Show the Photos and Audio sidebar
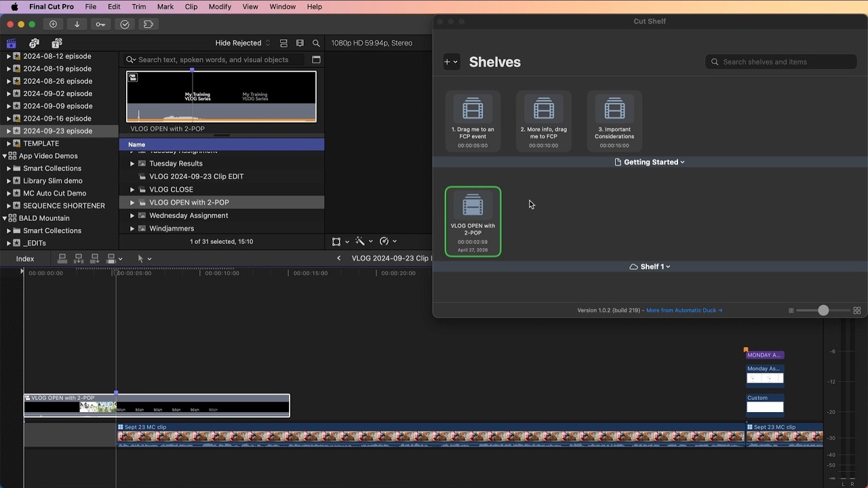The image size is (868, 488). pos(34,43)
